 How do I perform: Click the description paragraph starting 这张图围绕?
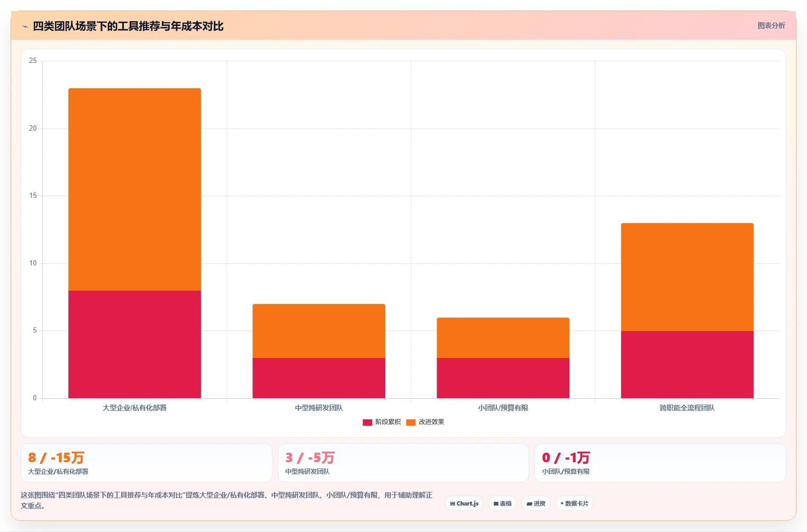[x=226, y=500]
